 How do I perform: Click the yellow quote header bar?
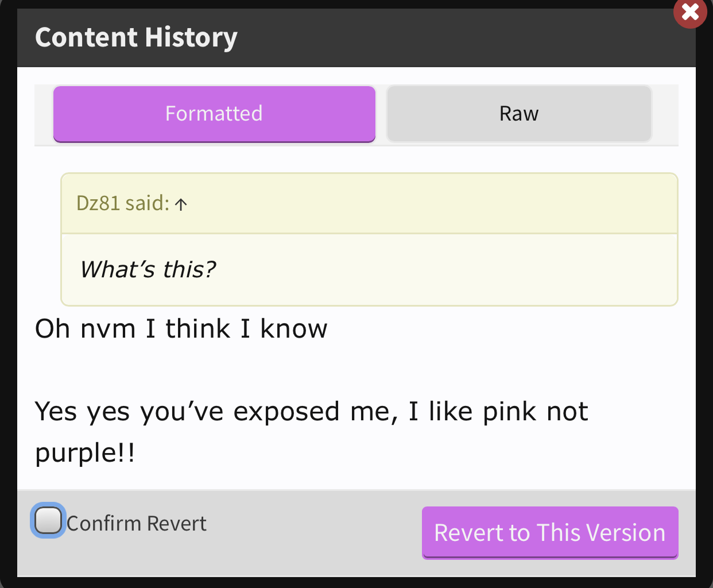[x=369, y=203]
